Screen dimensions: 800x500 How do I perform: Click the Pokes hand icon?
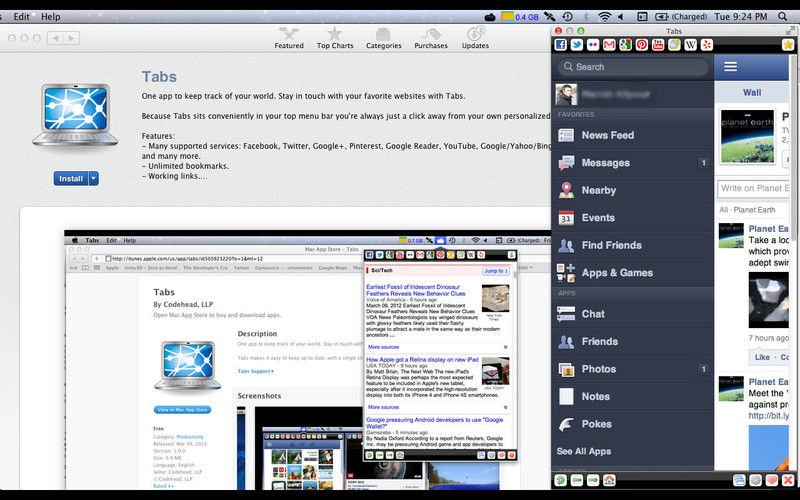tap(566, 424)
